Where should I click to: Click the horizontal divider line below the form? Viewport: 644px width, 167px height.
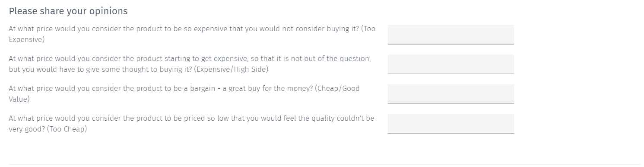click(x=322, y=164)
